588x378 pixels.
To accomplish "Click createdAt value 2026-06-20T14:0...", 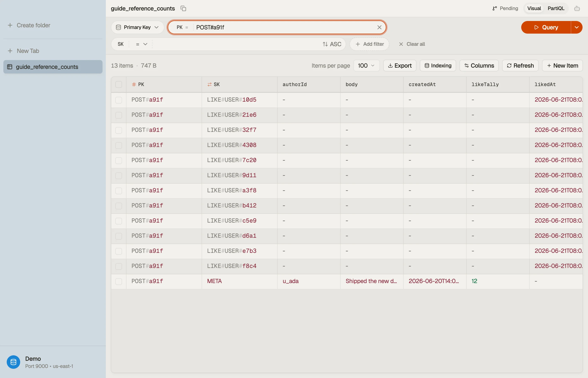I will 434,281.
